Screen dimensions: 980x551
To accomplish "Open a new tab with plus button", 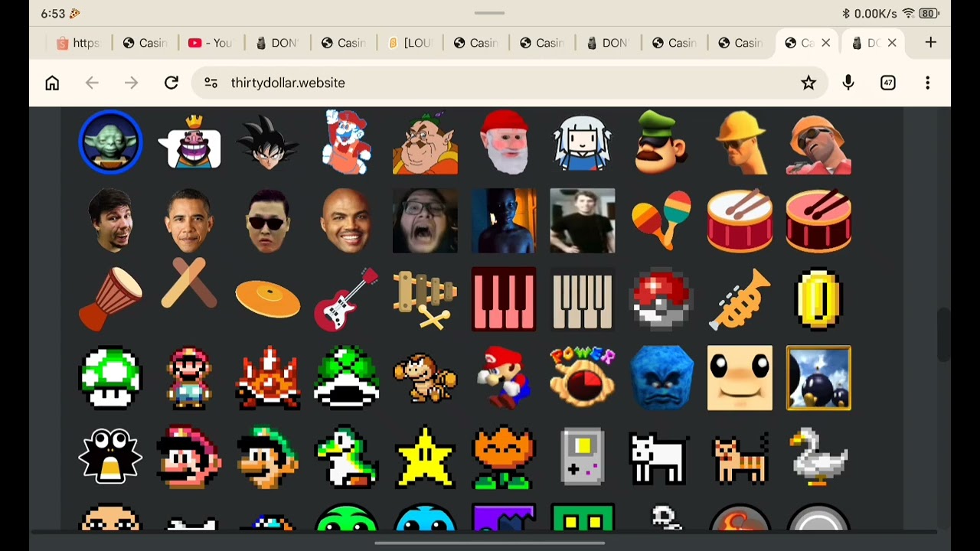I will 931,43.
